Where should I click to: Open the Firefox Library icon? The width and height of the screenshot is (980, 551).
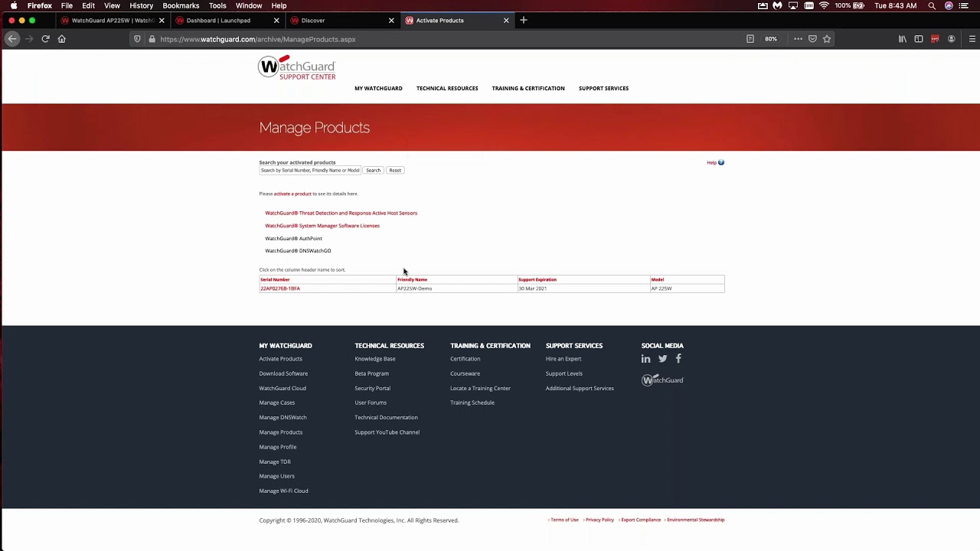pyautogui.click(x=903, y=39)
